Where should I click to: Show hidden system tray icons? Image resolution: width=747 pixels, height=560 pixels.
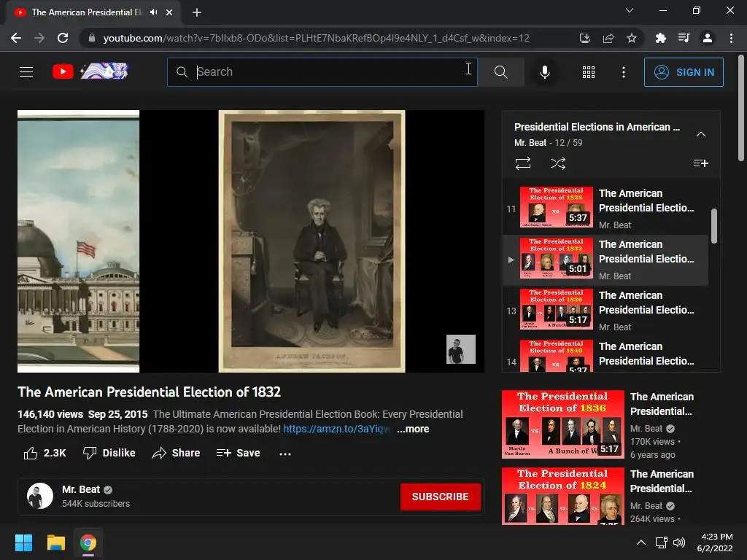pyautogui.click(x=641, y=542)
